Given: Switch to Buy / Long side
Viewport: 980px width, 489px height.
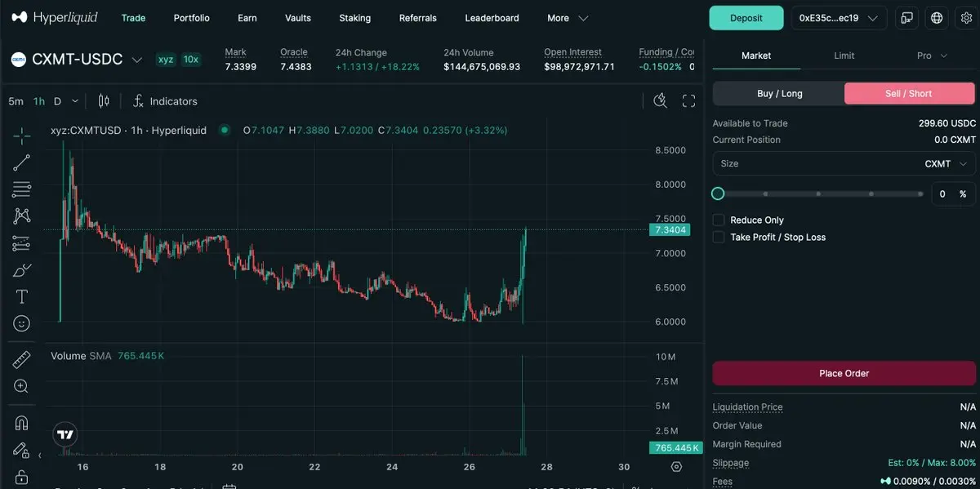Looking at the screenshot, I should 779,93.
